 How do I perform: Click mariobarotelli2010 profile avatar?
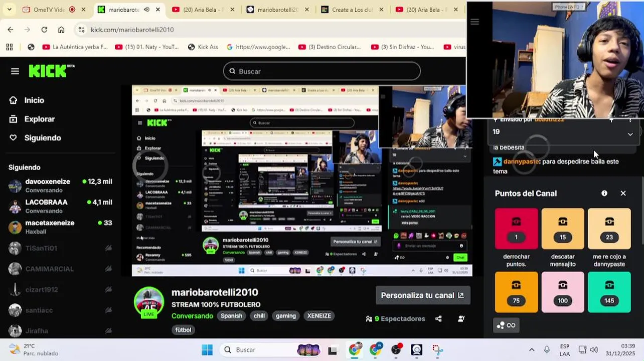coord(149,303)
